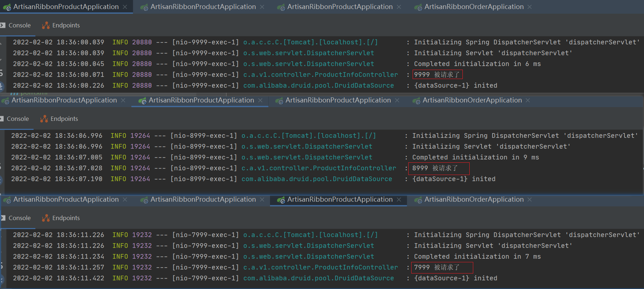This screenshot has height=289, width=644.
Task: Click DruidDataSource class in the 18:36:11.422 row
Action: (318, 278)
